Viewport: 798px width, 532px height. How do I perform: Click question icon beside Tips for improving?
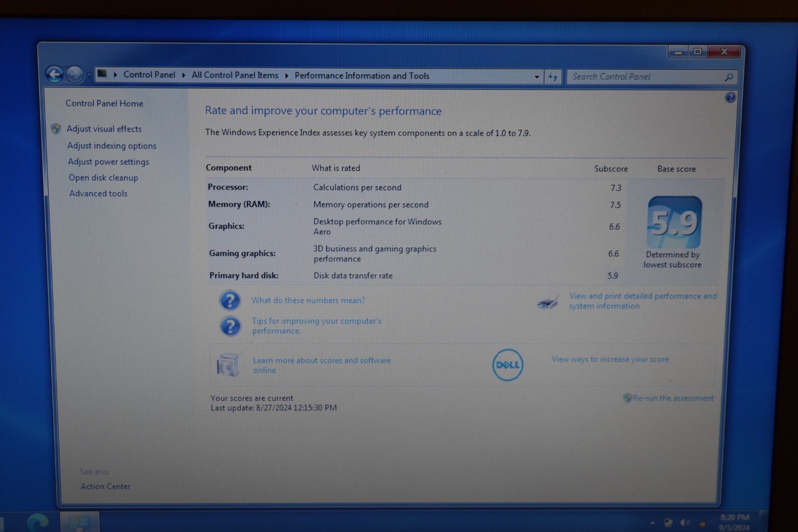pyautogui.click(x=230, y=326)
